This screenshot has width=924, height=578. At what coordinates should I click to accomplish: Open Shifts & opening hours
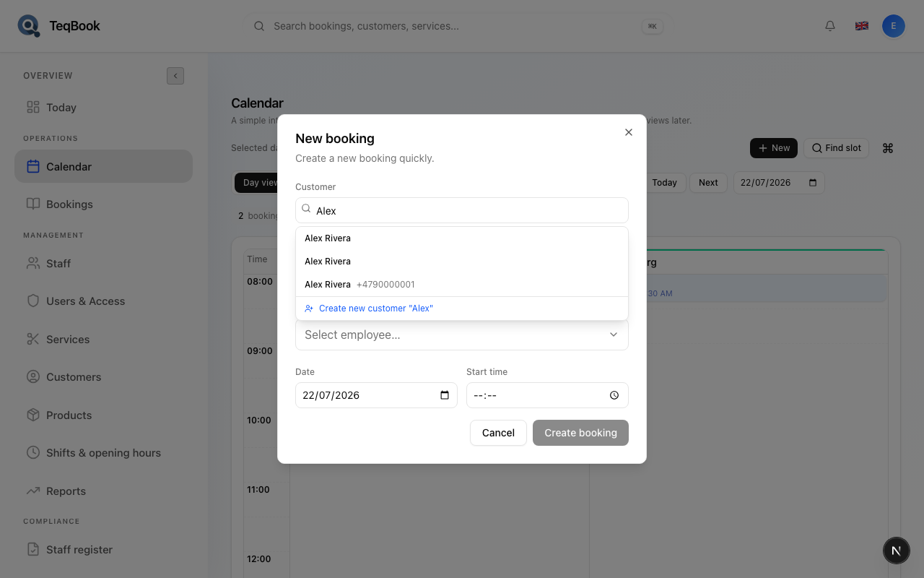103,453
